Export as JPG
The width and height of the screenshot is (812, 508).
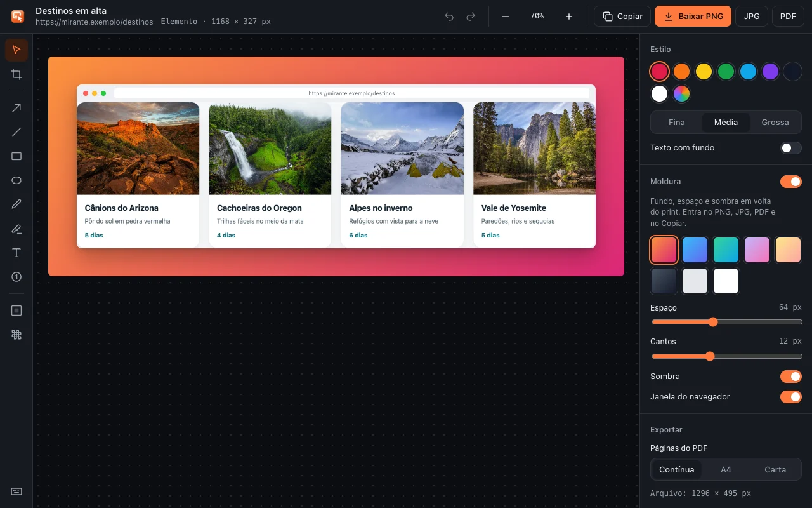coord(752,17)
